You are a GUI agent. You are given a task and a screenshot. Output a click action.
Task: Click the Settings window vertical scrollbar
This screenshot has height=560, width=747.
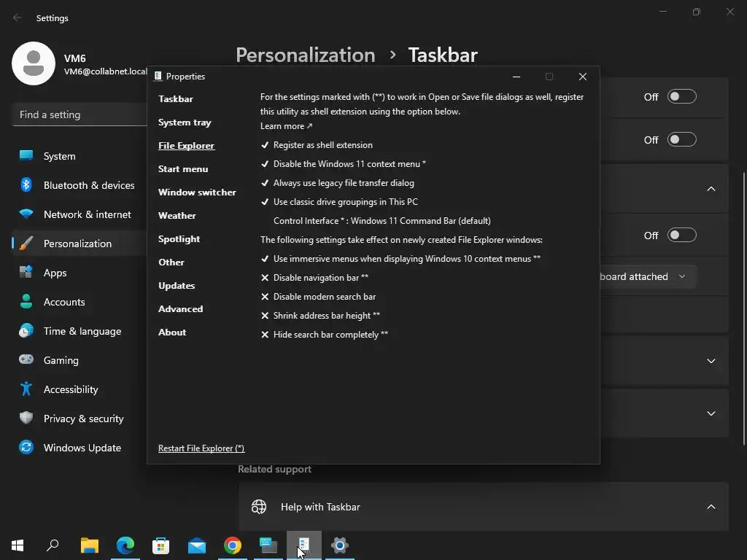point(744,308)
